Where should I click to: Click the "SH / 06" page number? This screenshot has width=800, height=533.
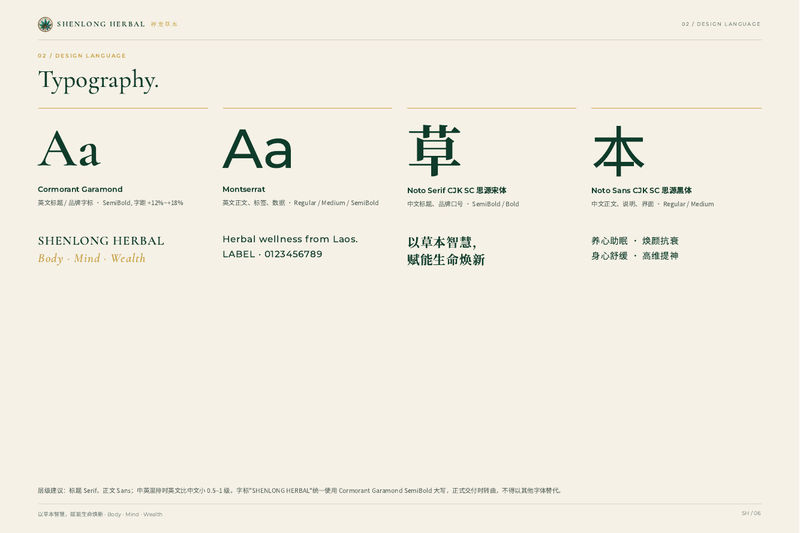tap(751, 513)
